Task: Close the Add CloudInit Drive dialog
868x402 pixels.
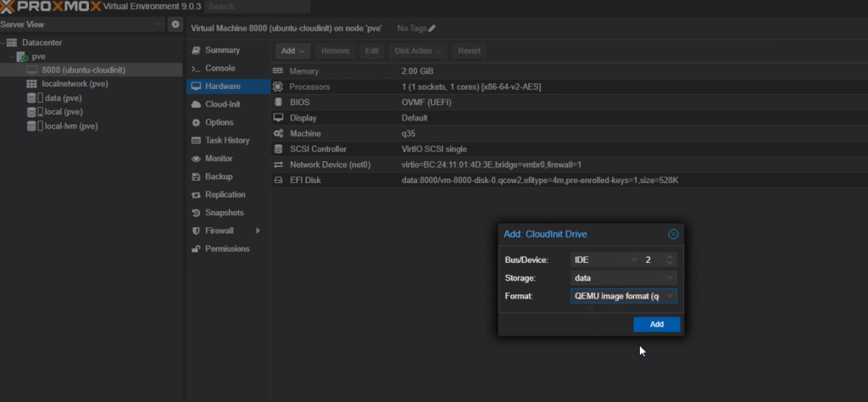Action: [673, 234]
